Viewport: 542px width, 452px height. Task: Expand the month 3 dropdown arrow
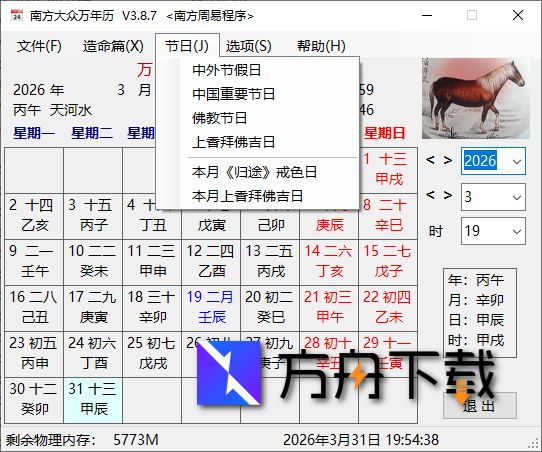[x=517, y=197]
